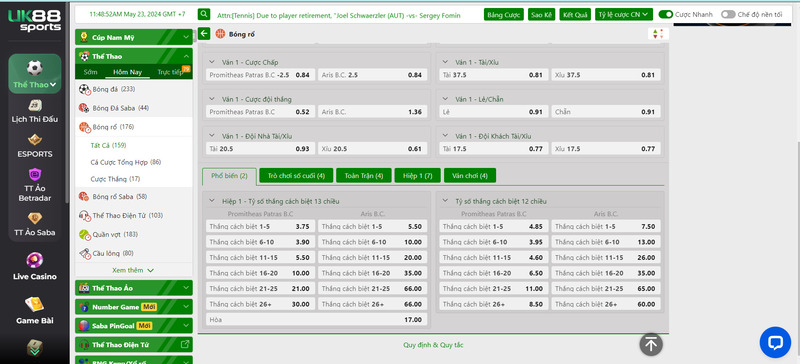Bet Promitheas Patras B.C -2.5 at 0.84

click(260, 75)
